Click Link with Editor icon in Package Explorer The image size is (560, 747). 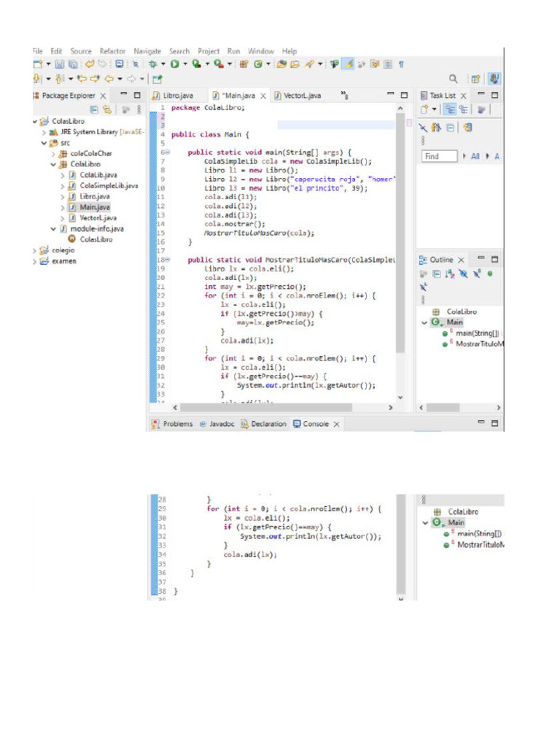106,109
